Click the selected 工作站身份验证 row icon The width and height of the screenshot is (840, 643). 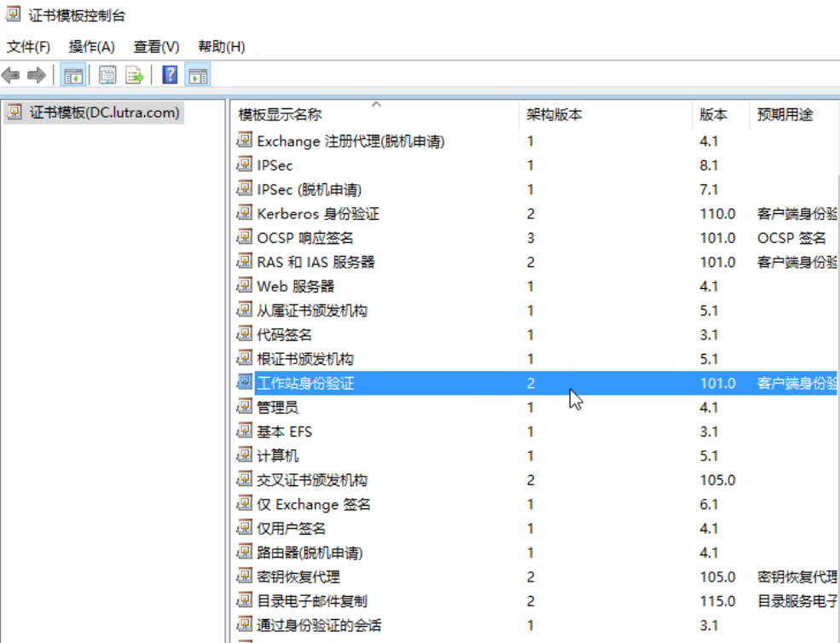[x=244, y=382]
